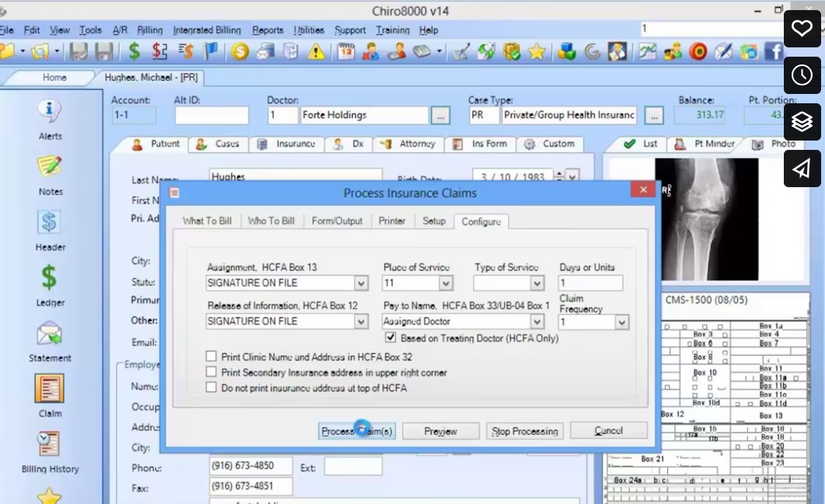Click the heart overlay icon
The image size is (825, 504).
(802, 28)
